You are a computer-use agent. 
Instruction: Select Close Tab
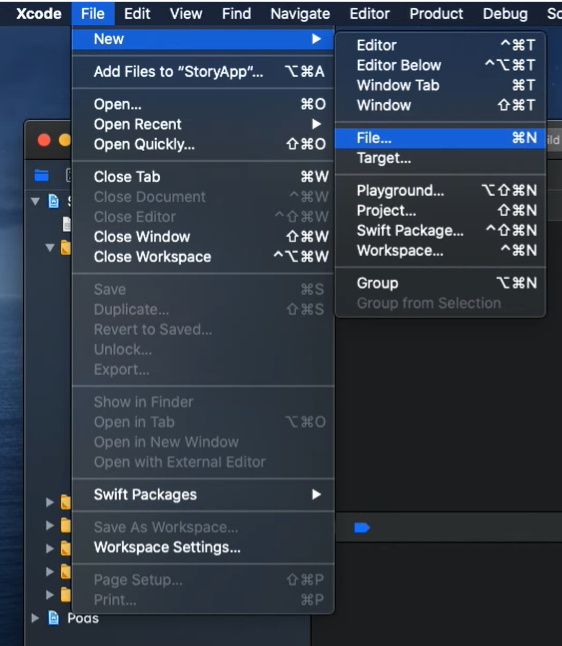point(203,177)
